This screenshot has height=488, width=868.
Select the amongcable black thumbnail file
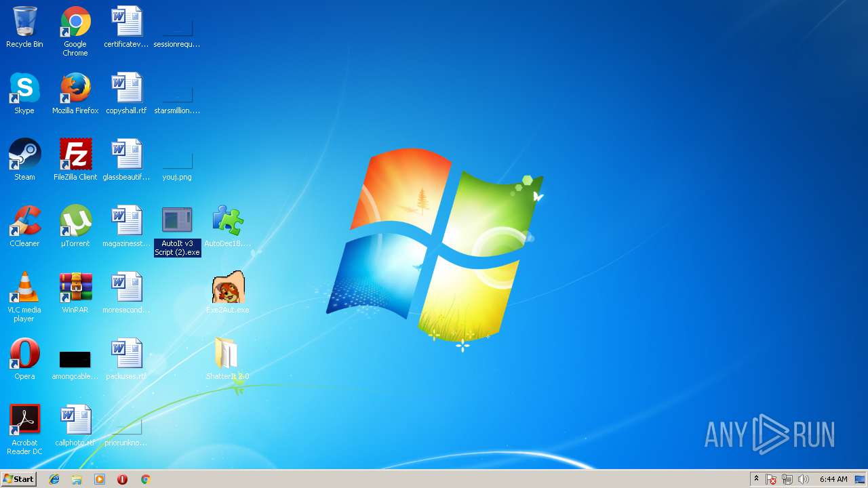pos(75,365)
